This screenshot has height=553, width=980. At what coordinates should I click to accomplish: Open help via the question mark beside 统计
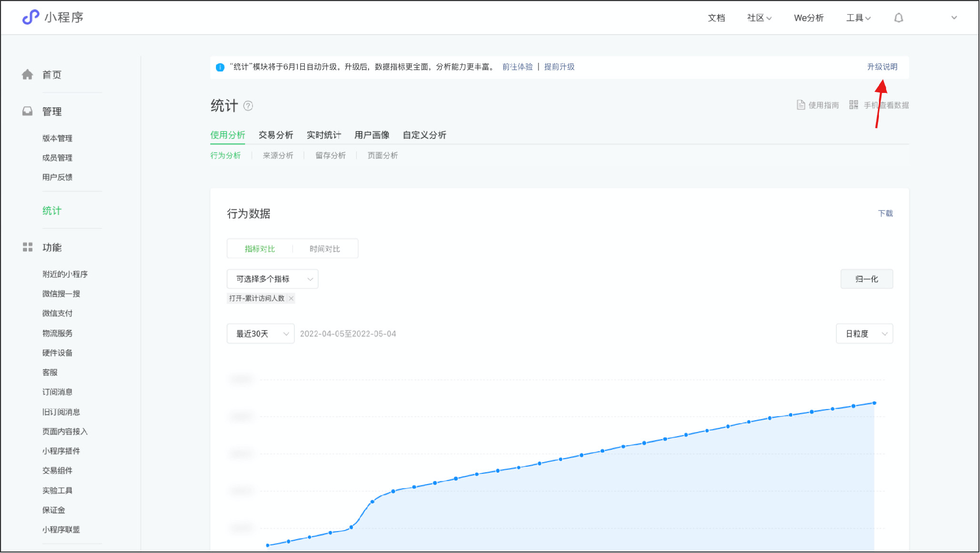(x=249, y=106)
